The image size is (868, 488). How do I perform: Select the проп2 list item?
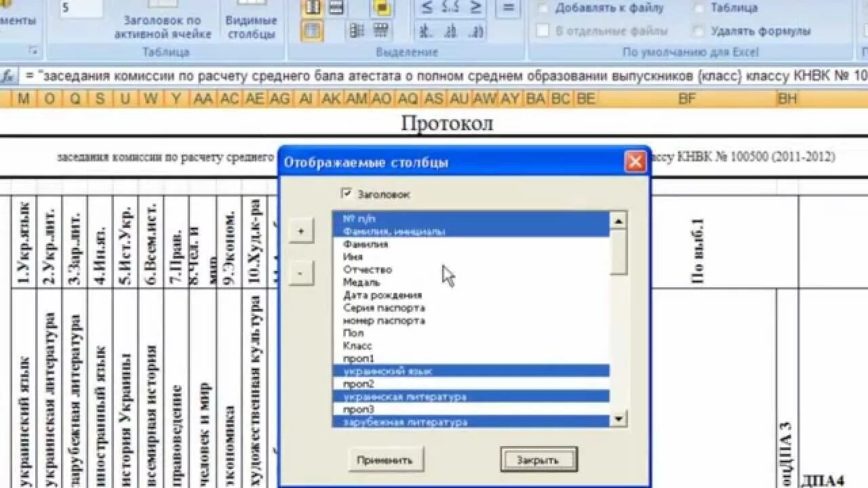pos(471,384)
